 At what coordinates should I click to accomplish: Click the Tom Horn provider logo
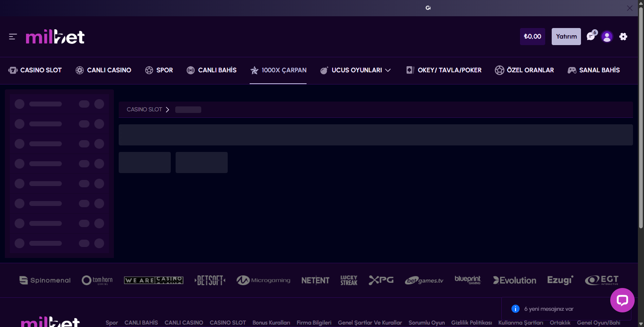(x=97, y=280)
